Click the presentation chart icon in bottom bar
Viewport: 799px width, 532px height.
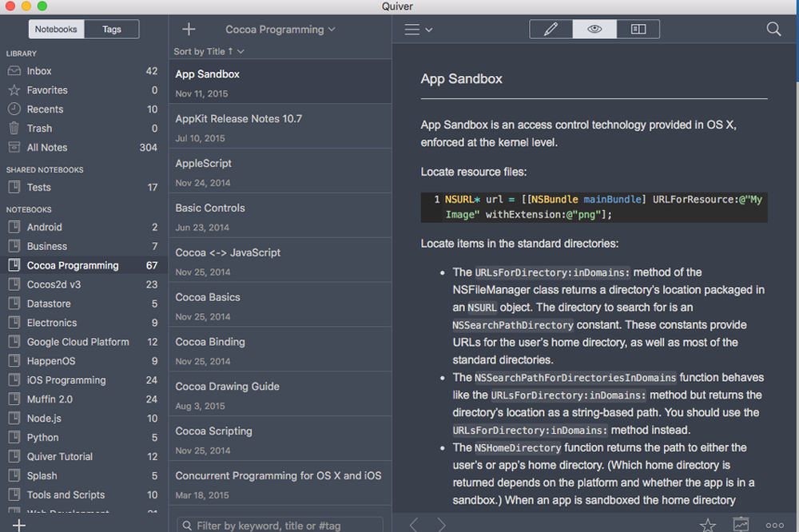[741, 524]
